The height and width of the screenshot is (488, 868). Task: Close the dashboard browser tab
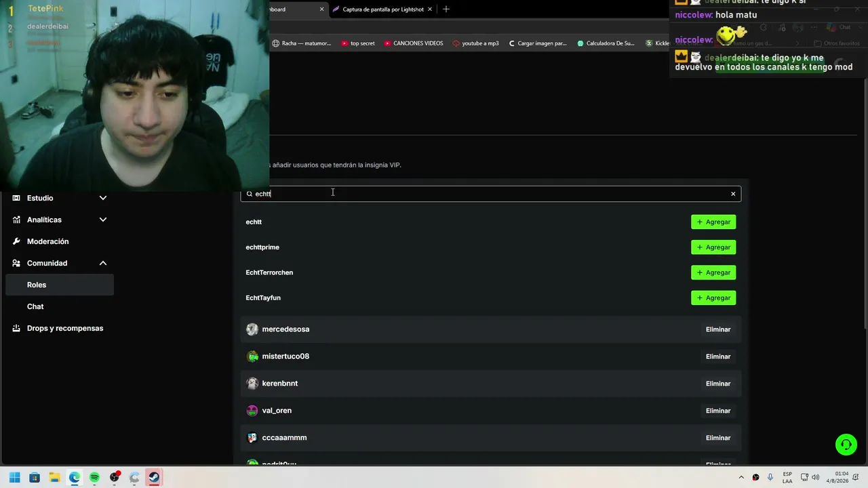(321, 9)
